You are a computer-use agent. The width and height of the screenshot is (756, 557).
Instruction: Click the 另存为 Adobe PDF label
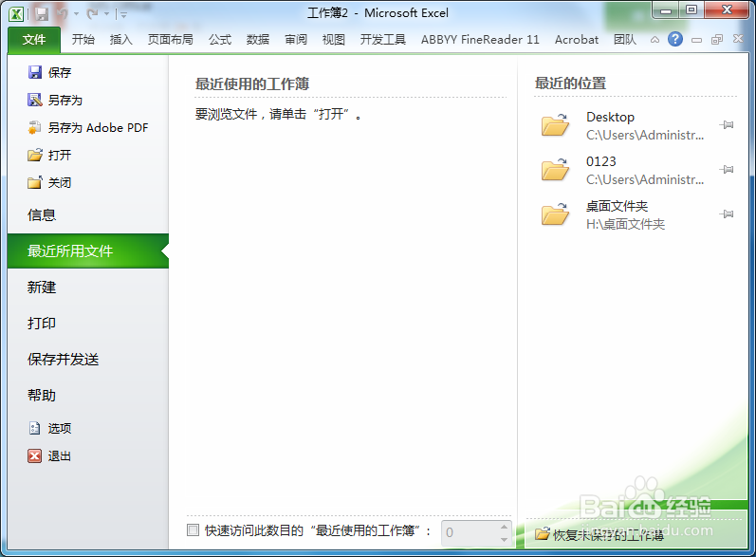pos(99,127)
